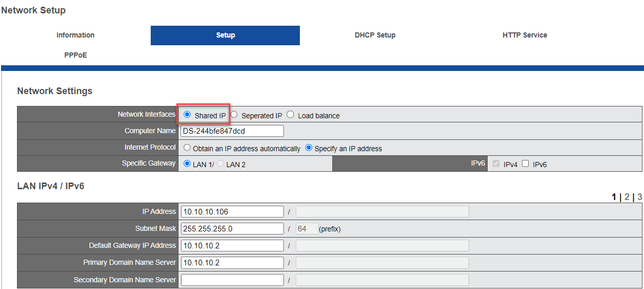Click the empty Secondary Domain Name Server field
This screenshot has height=289, width=644.
(x=232, y=280)
